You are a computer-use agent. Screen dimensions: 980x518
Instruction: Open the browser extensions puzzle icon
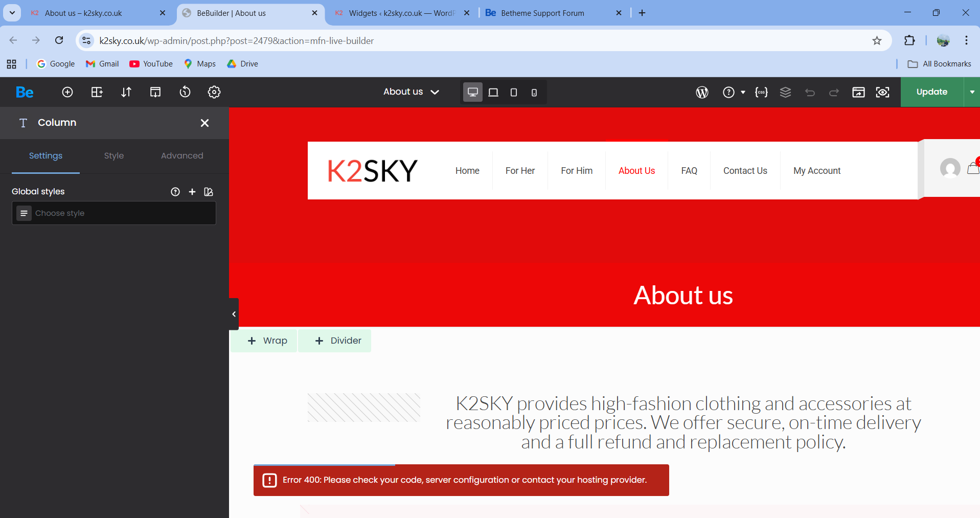[909, 40]
